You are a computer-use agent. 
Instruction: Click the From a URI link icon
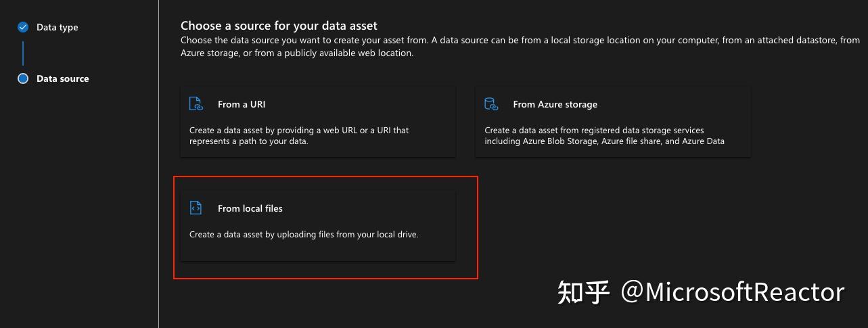coord(196,104)
